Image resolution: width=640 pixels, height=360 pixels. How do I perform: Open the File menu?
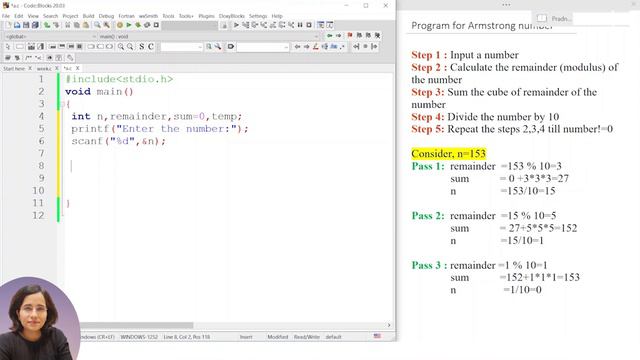tap(6, 16)
